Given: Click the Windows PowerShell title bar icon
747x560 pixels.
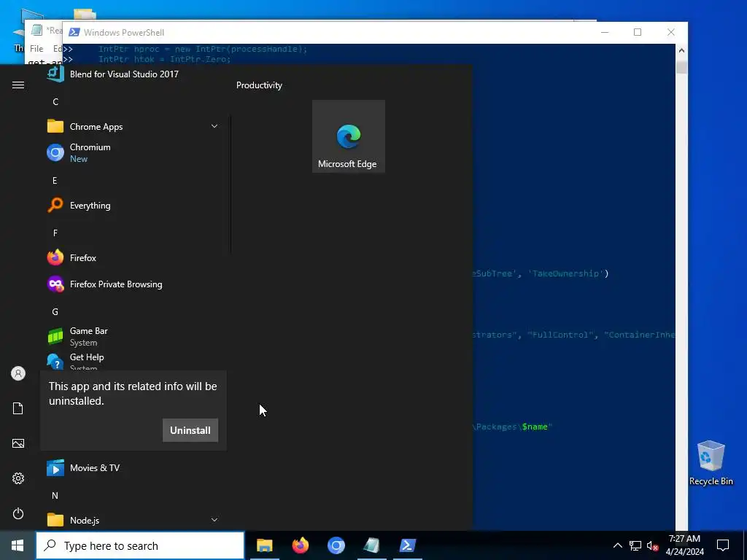Looking at the screenshot, I should click(x=74, y=32).
